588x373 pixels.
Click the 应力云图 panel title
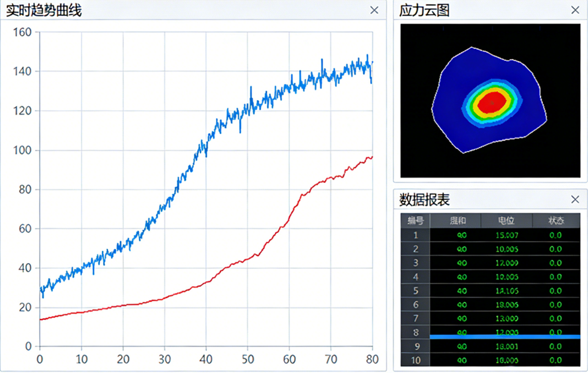[x=424, y=10]
